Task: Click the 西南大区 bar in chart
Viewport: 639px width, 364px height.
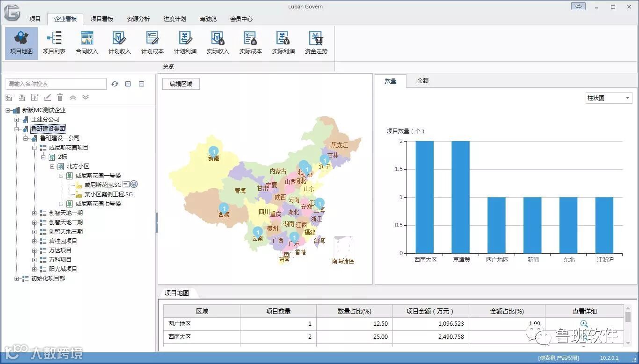Action: tap(425, 197)
